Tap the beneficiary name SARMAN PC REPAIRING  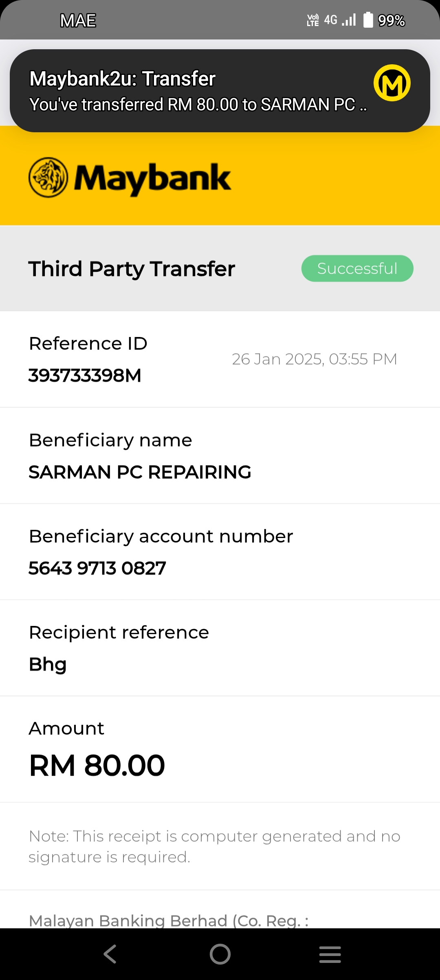[140, 472]
